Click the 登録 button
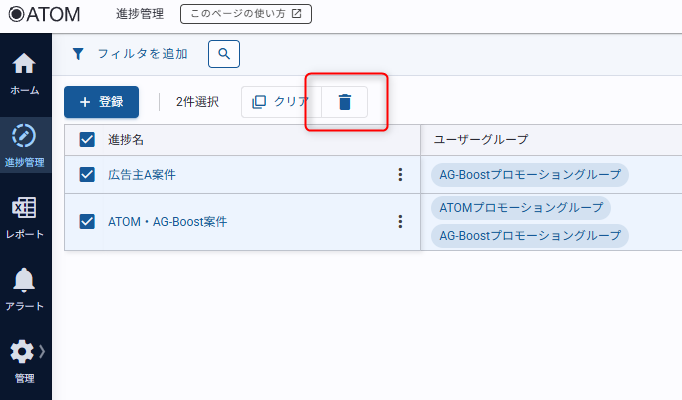 pyautogui.click(x=101, y=102)
